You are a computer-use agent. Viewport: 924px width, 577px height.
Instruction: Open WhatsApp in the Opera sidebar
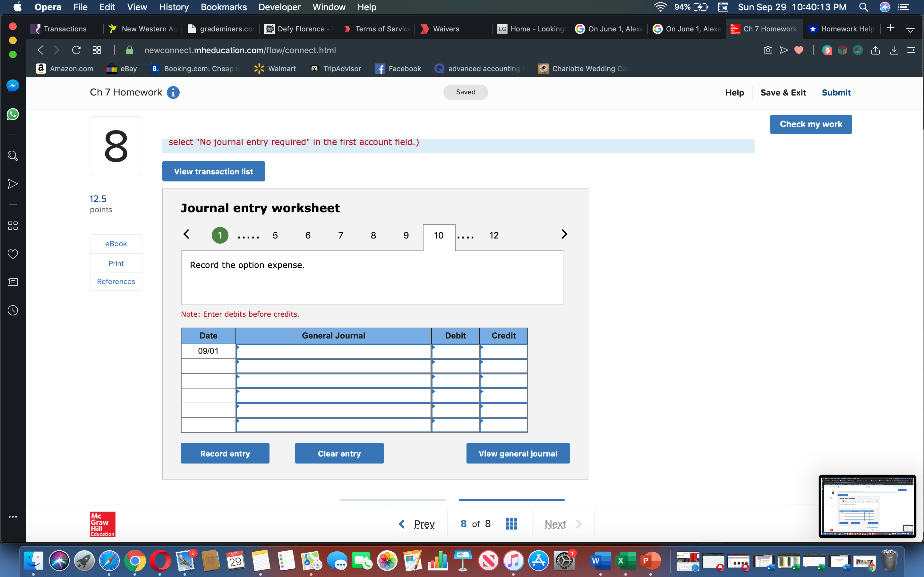tap(13, 114)
